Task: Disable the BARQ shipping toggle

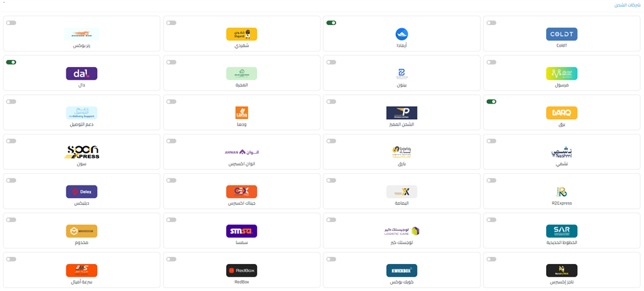Action: [491, 102]
